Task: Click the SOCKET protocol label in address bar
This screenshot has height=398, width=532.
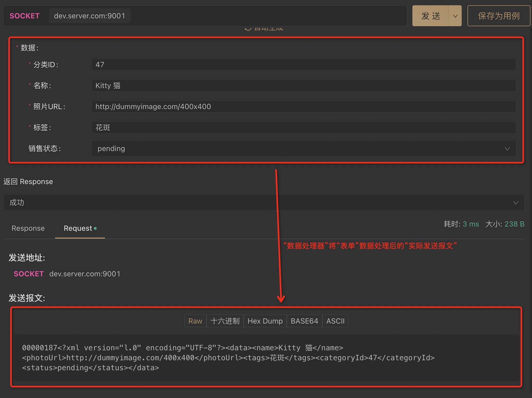Action: pyautogui.click(x=24, y=16)
